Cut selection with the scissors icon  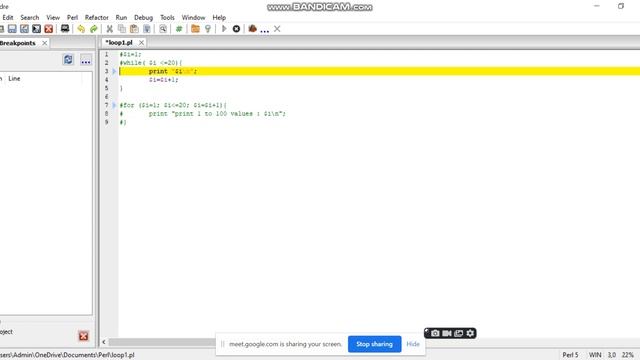(x=109, y=29)
